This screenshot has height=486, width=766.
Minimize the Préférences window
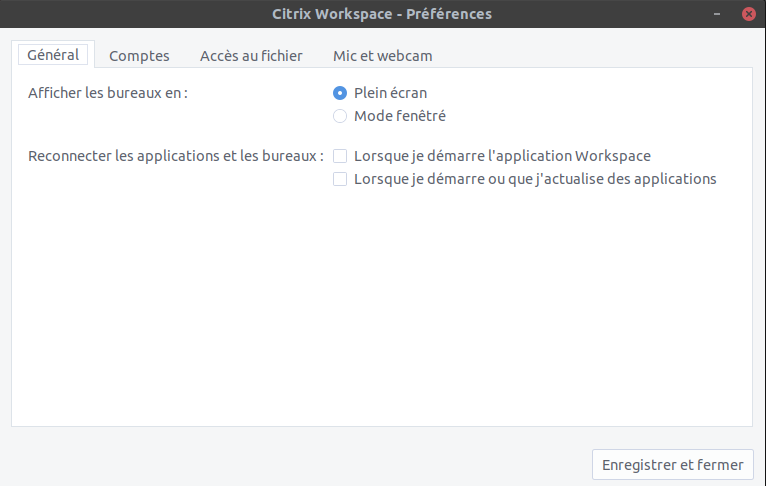(x=717, y=14)
